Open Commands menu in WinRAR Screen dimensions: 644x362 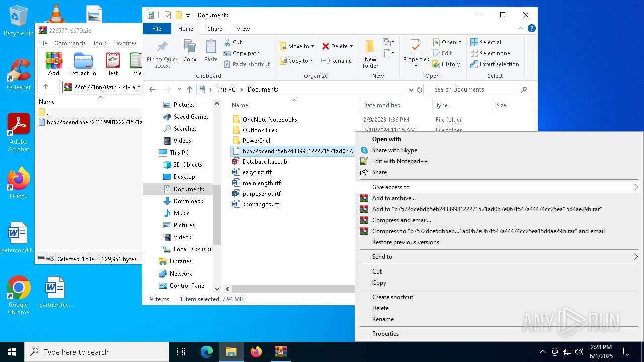[x=70, y=43]
